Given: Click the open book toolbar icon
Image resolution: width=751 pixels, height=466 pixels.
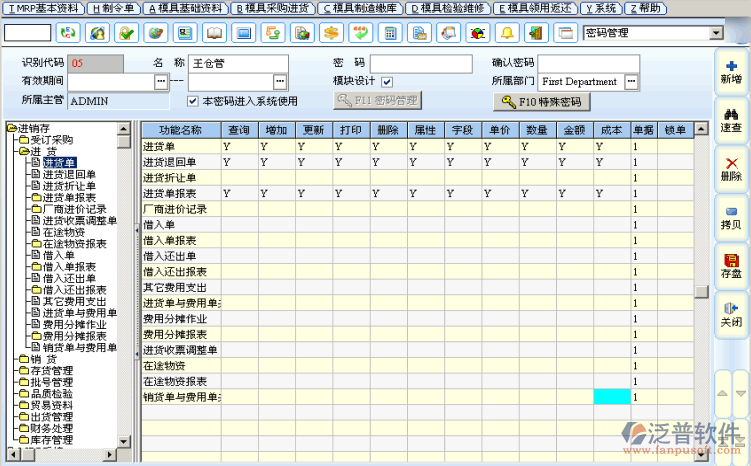Looking at the screenshot, I should 215,33.
